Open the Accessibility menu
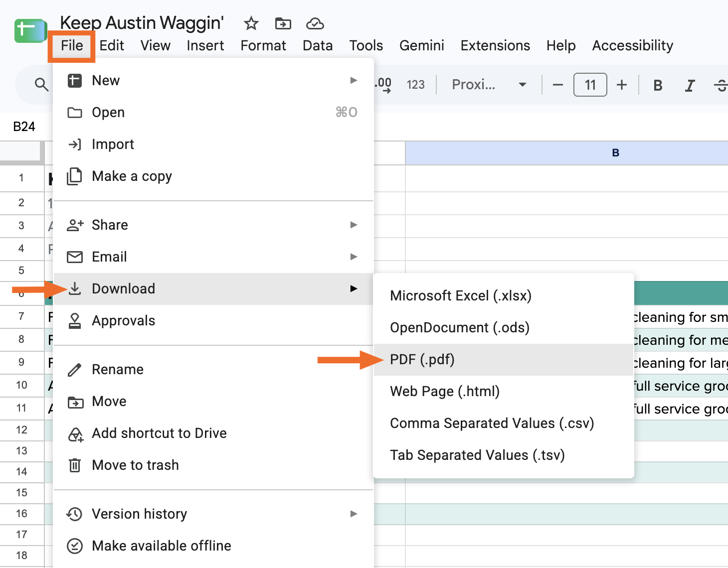Image resolution: width=728 pixels, height=568 pixels. [x=633, y=46]
